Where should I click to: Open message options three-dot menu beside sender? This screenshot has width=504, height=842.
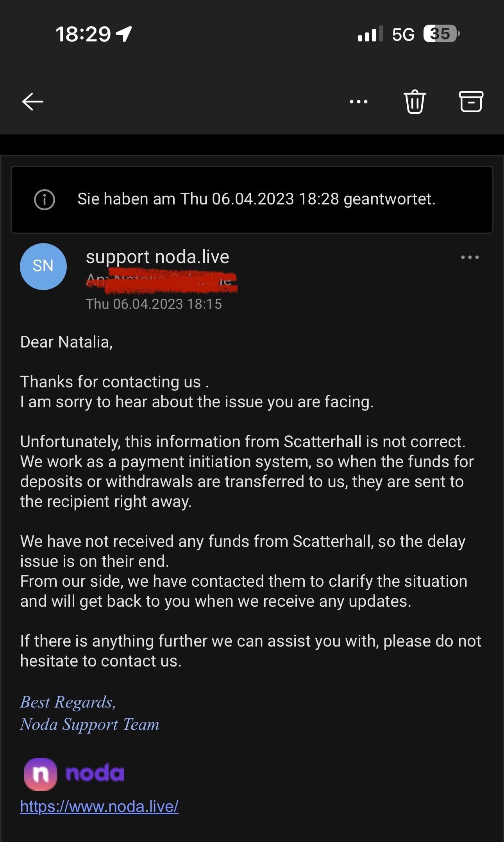coord(470,257)
